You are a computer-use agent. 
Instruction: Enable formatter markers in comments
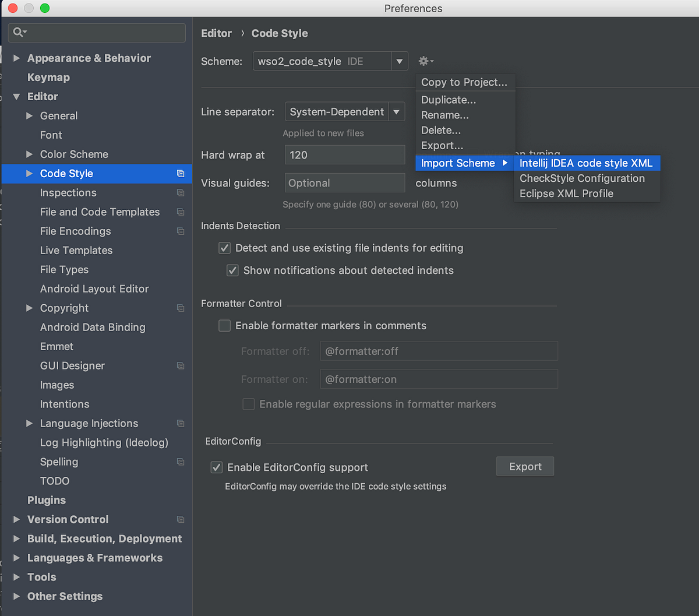click(x=224, y=325)
